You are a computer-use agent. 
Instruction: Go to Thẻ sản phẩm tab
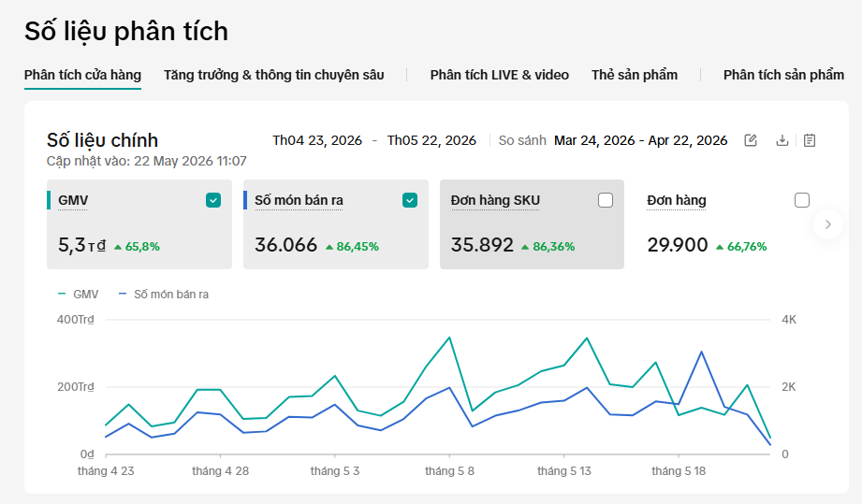[635, 75]
